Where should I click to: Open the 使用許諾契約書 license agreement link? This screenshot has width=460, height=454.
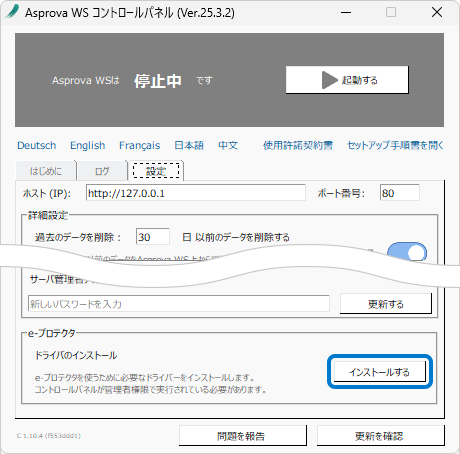[298, 146]
